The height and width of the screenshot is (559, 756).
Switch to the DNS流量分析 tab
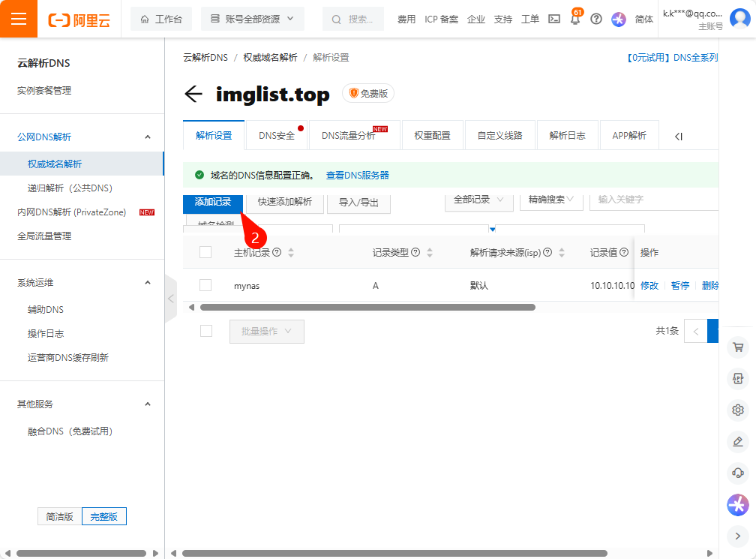coord(354,136)
